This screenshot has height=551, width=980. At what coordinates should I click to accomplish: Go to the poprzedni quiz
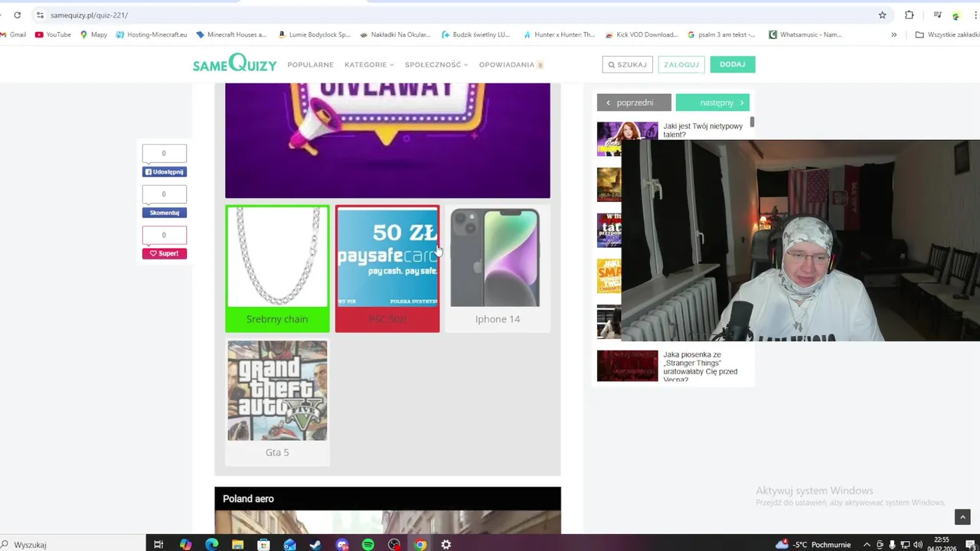[634, 103]
